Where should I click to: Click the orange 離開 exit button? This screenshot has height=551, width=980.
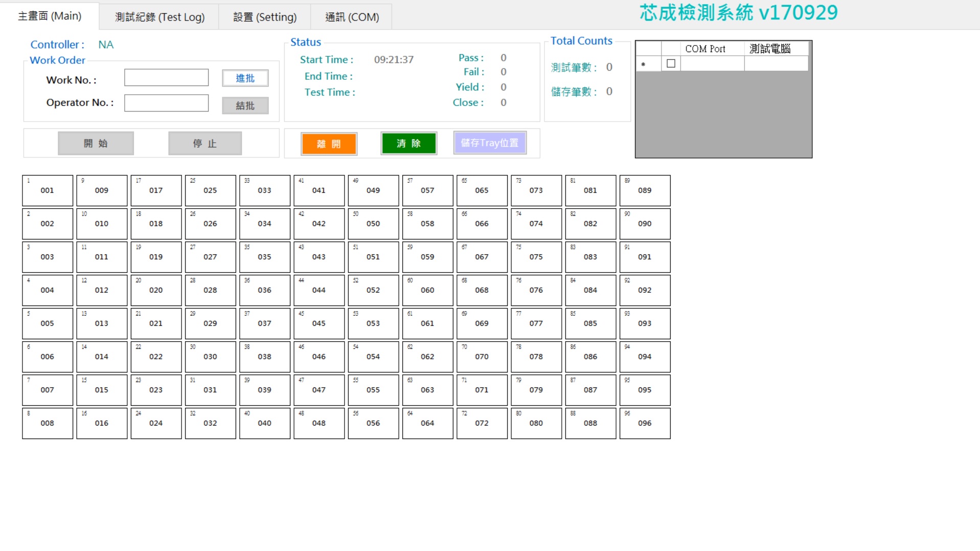tap(329, 144)
